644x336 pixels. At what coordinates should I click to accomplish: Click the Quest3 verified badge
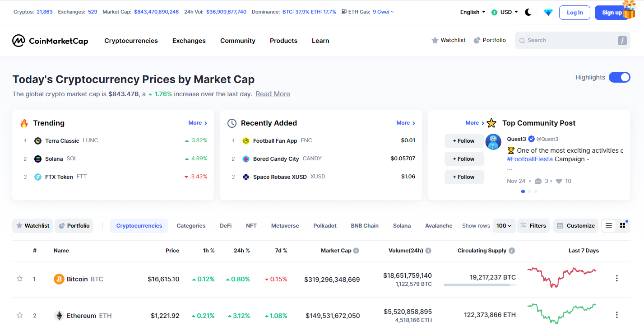(x=532, y=139)
